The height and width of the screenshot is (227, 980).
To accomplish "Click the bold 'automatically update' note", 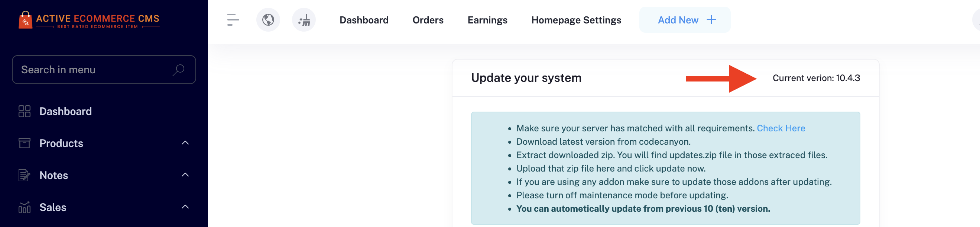I will coord(643,209).
